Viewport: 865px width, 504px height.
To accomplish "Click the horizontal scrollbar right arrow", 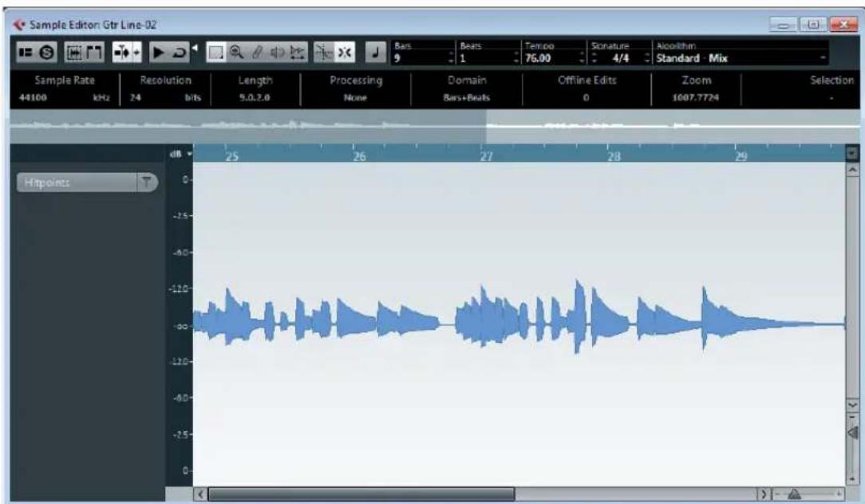I will click(764, 494).
